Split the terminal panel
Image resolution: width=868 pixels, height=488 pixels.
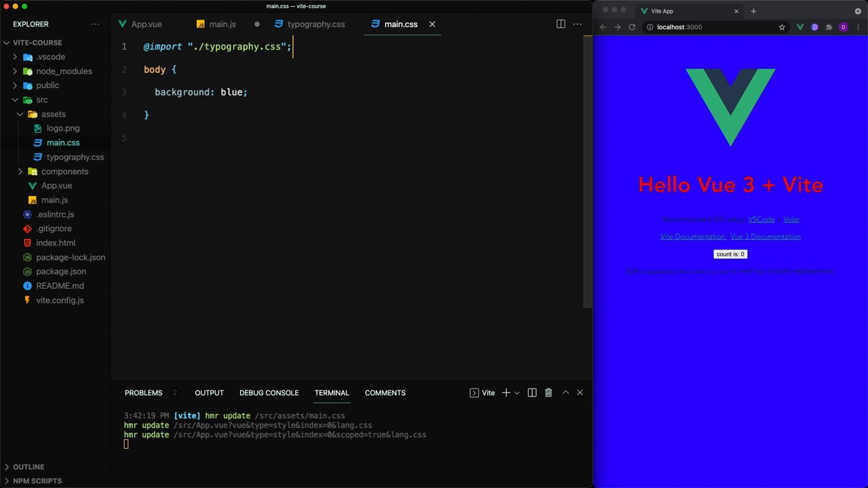(x=532, y=392)
